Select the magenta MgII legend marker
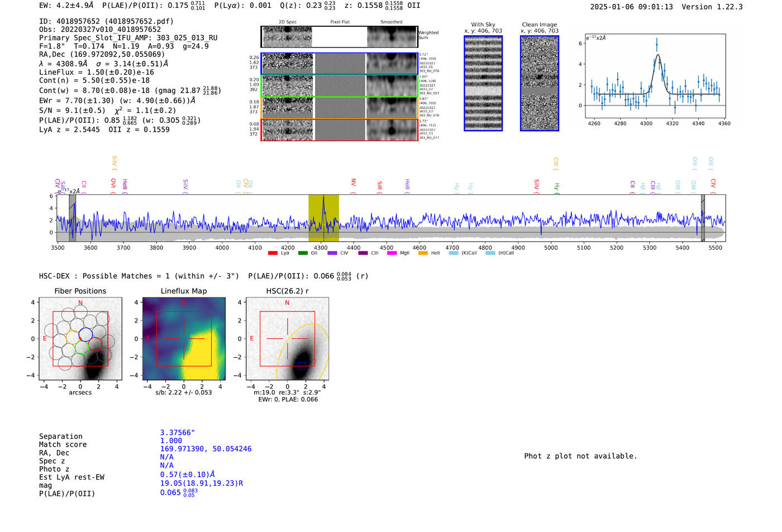Screen dimensions: 782x532 [392, 253]
